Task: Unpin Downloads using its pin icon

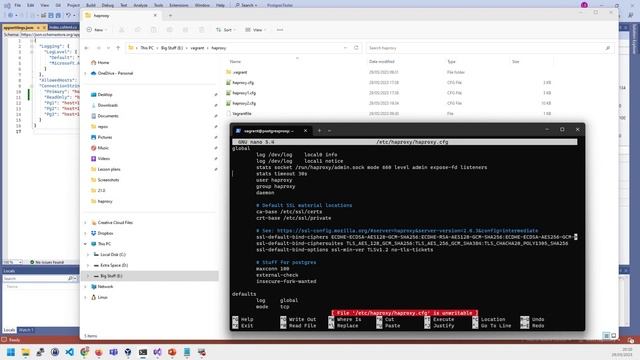Action: [x=216, y=105]
